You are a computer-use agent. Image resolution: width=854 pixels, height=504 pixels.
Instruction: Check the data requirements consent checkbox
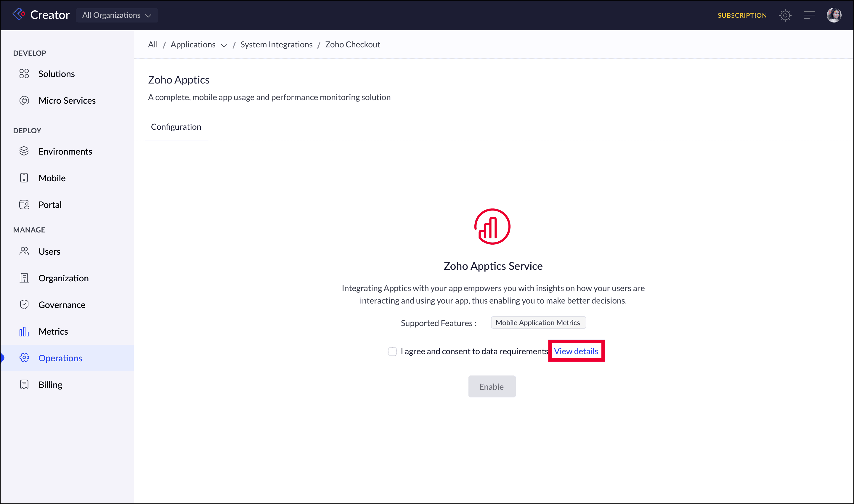coord(392,351)
